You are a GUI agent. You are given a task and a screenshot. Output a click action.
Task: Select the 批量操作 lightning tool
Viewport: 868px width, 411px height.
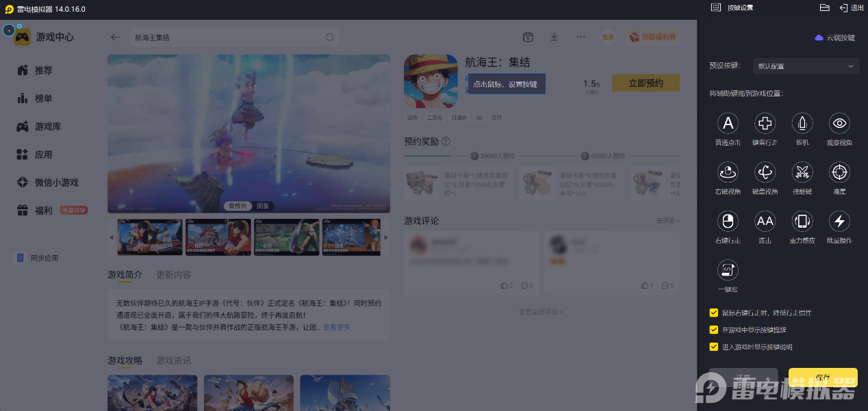pyautogui.click(x=839, y=221)
